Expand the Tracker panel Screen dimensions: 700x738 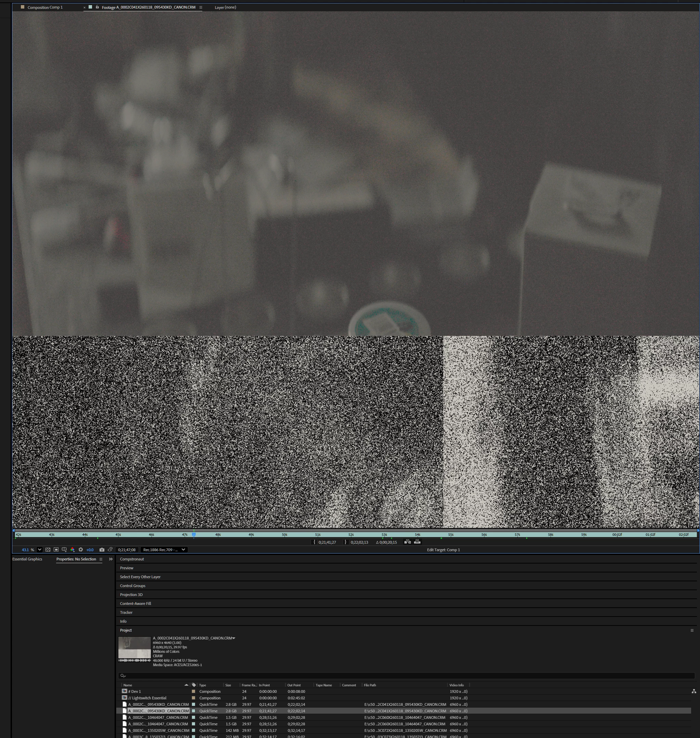[x=126, y=612]
